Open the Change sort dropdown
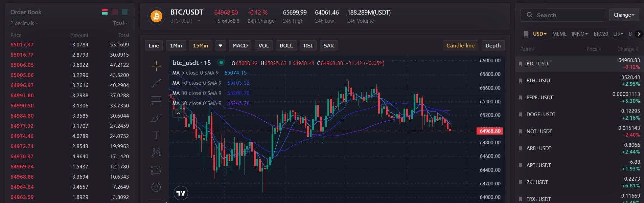Viewport: 644px width, 203px height. [x=624, y=15]
